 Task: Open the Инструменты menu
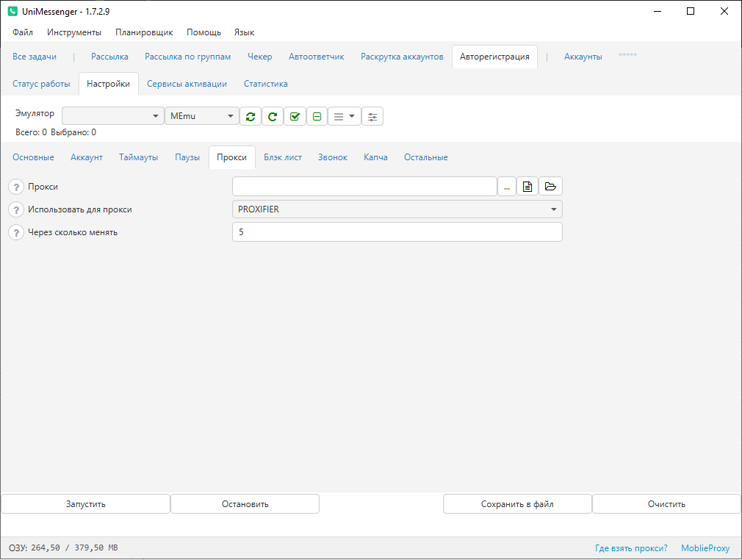pos(74,32)
